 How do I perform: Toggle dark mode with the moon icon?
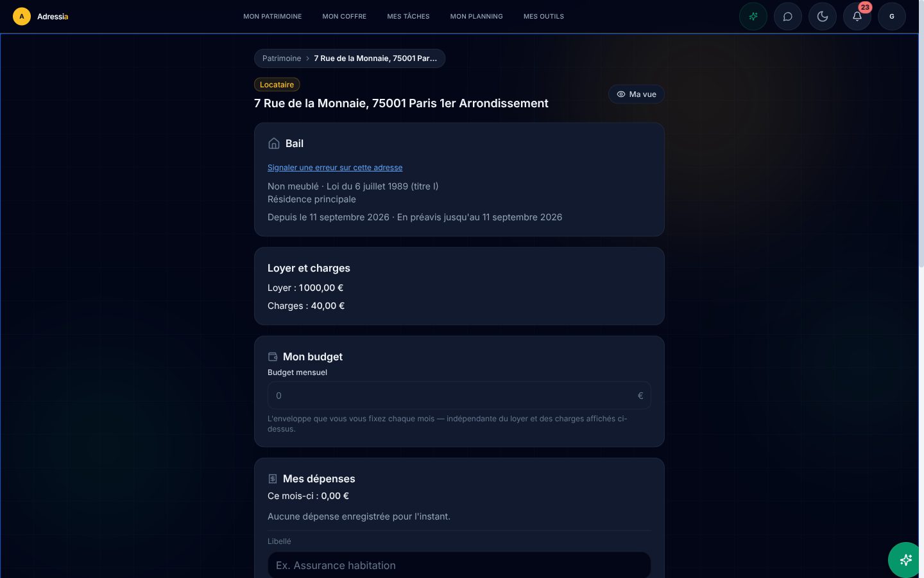pyautogui.click(x=823, y=17)
